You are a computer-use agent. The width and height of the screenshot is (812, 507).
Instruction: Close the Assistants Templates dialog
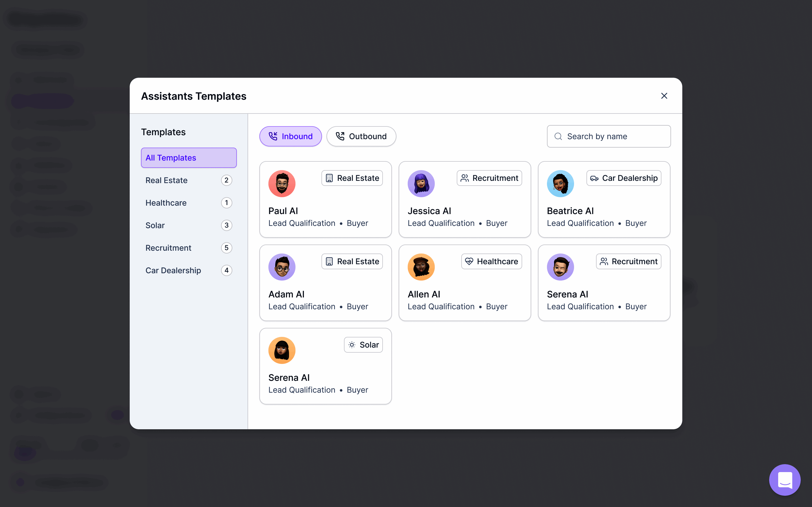click(664, 96)
